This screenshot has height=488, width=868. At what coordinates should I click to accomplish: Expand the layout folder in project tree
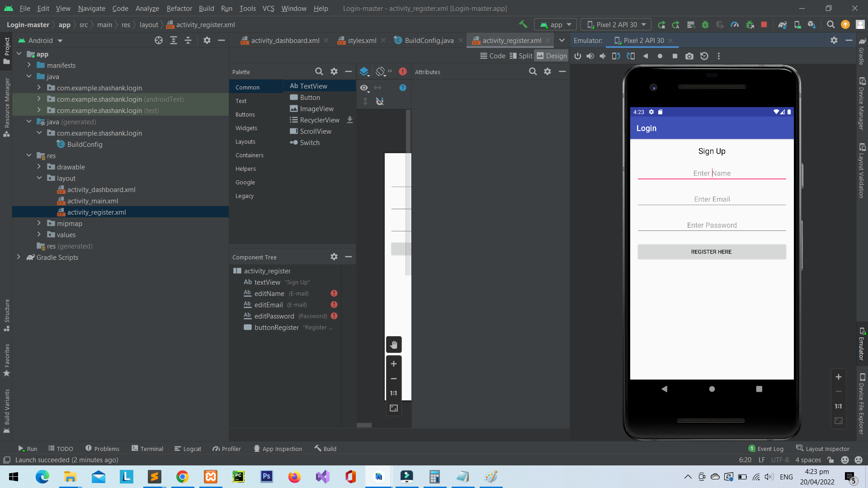point(38,178)
